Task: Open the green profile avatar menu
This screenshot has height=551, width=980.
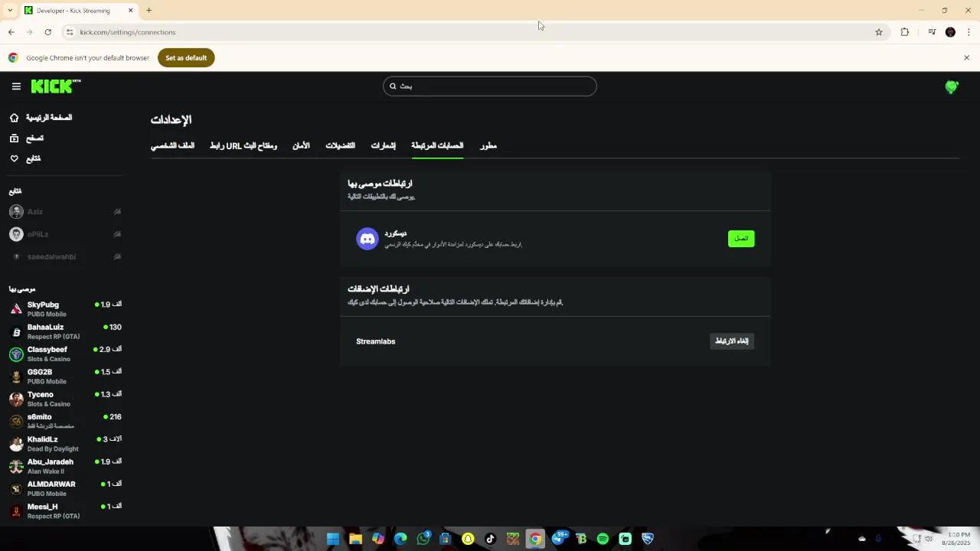Action: (952, 86)
